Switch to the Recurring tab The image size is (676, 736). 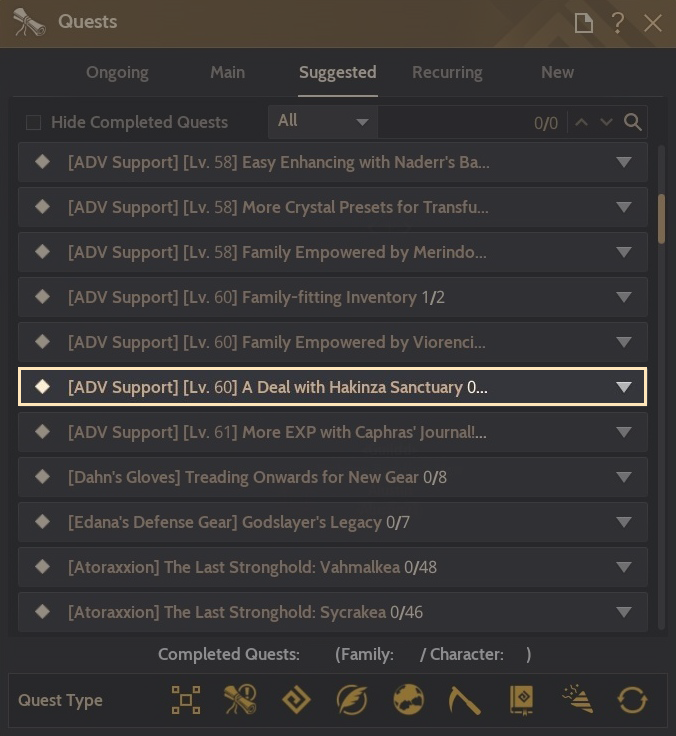[447, 72]
